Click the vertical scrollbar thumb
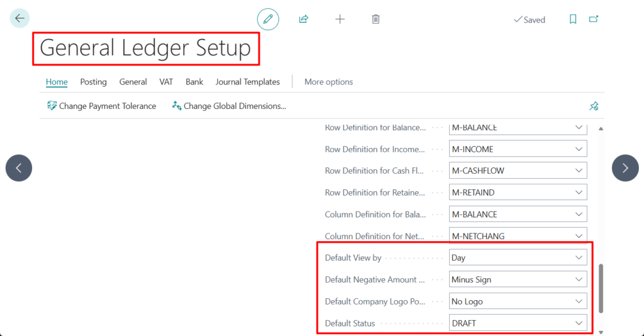644x336 pixels. coord(601,288)
